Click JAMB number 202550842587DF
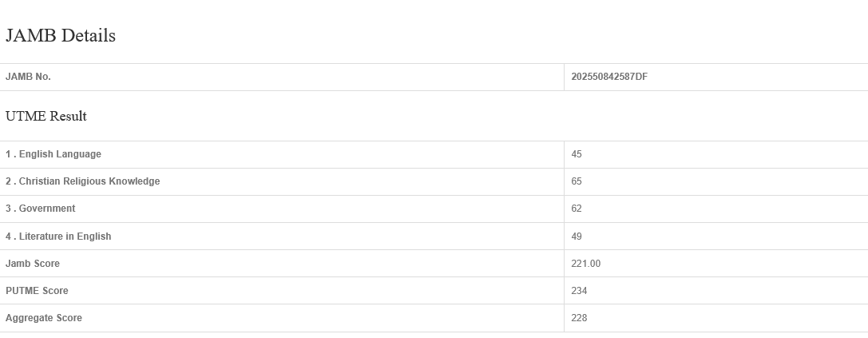Image resolution: width=868 pixels, height=338 pixels. 609,77
